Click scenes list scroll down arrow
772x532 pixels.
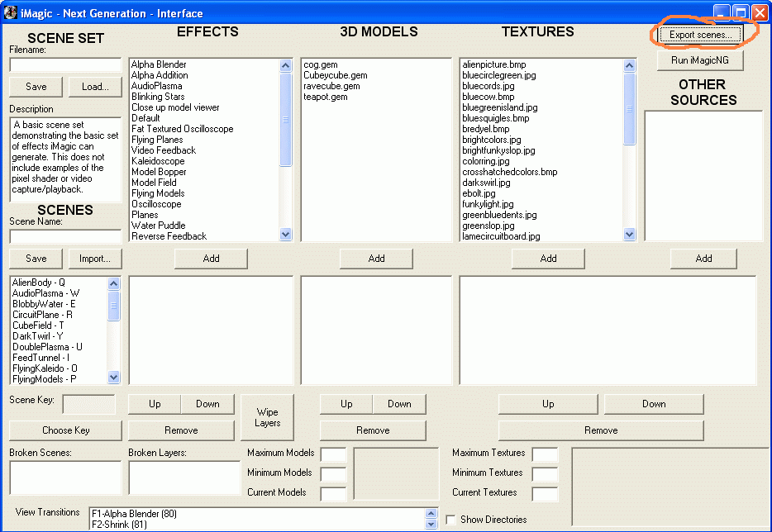click(x=114, y=378)
